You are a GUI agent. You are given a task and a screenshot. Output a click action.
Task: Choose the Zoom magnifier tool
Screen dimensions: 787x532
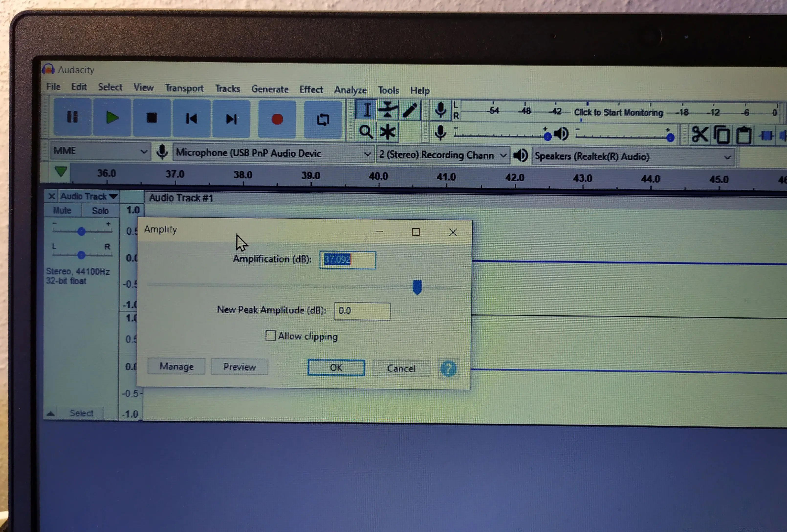tap(366, 132)
